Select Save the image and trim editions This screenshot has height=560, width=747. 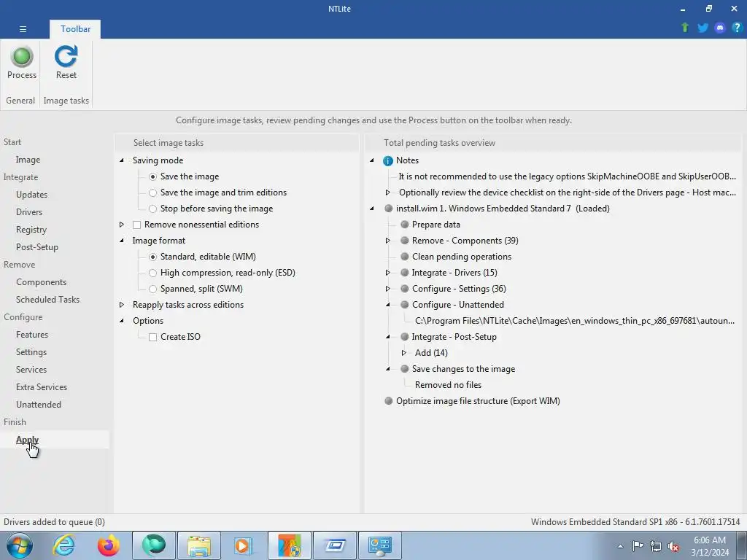152,192
